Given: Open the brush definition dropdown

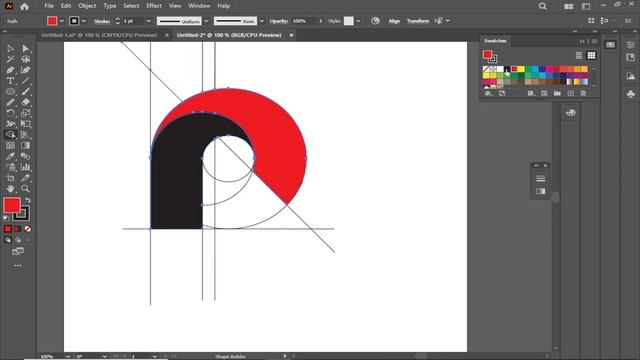Looking at the screenshot, I should [x=261, y=21].
